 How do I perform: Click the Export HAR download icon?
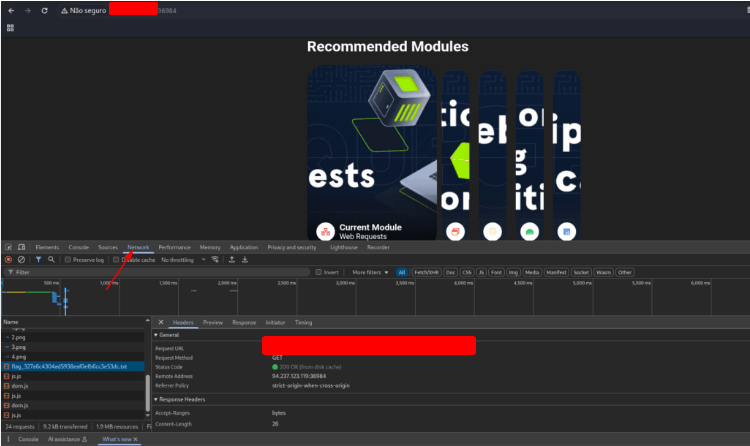coord(245,259)
